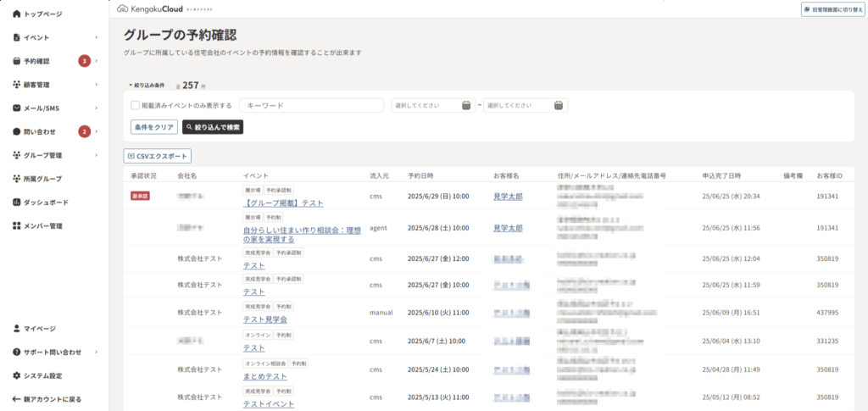The width and height of the screenshot is (868, 411).
Task: Click the CSVエクスポート button
Action: [x=158, y=156]
